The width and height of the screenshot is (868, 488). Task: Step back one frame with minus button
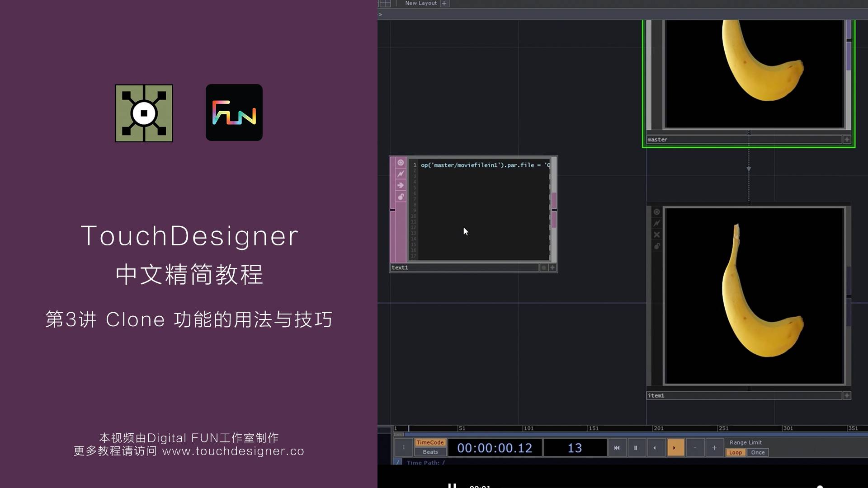[x=695, y=448]
